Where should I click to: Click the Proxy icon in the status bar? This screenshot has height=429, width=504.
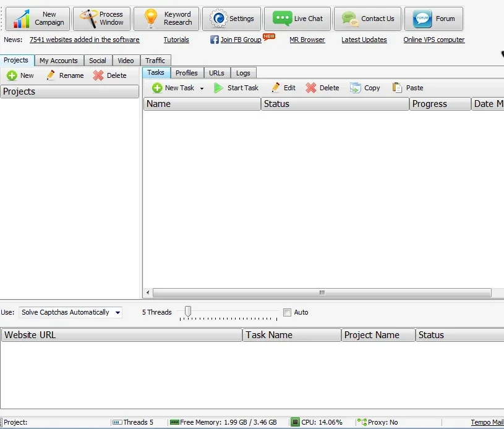[x=362, y=422]
